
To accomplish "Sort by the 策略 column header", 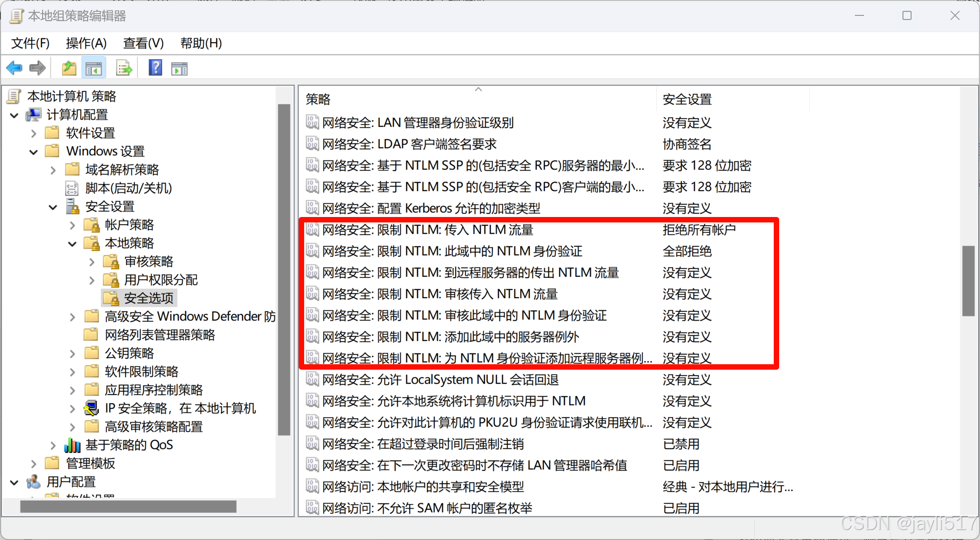I will [x=318, y=99].
